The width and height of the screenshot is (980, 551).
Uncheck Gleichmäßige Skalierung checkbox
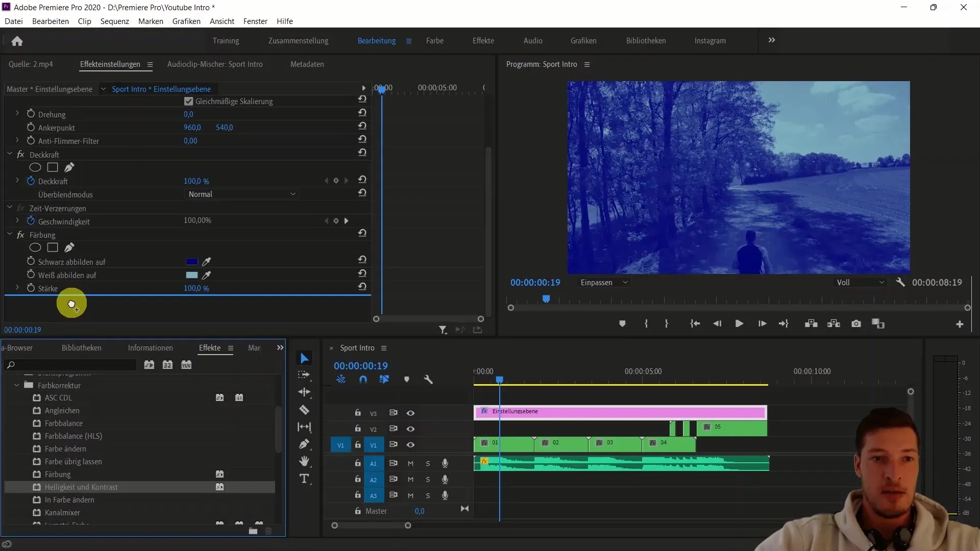189,102
